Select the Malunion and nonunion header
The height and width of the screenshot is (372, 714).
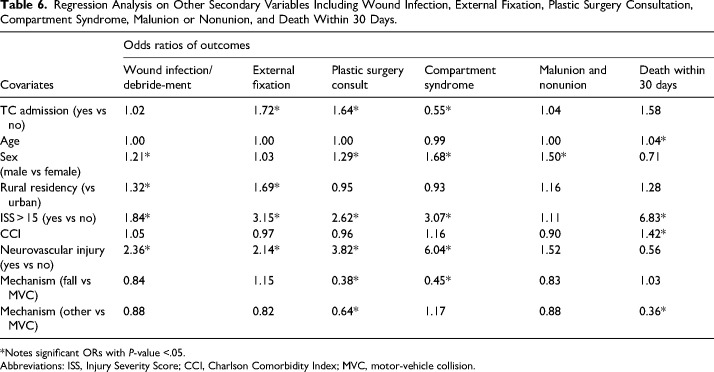573,77
